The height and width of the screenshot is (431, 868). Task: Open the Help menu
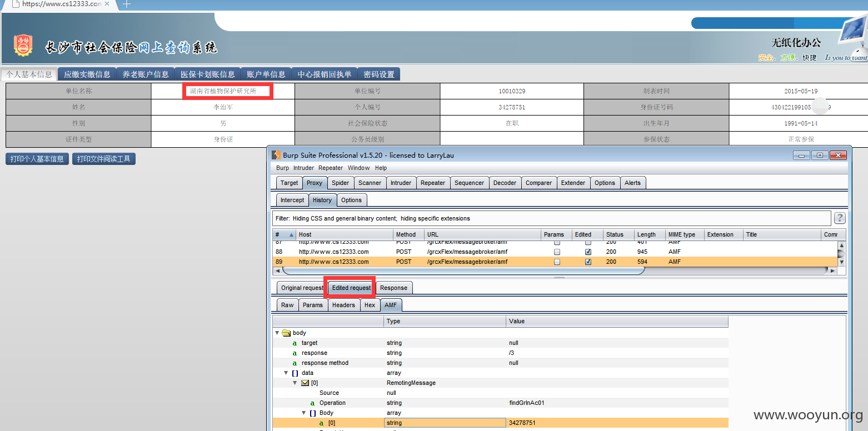point(381,168)
